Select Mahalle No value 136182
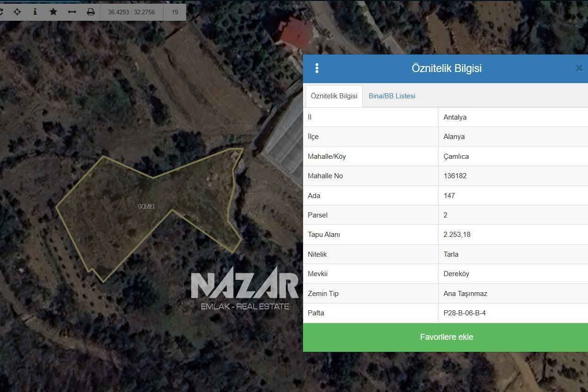588x392 pixels. pos(455,176)
